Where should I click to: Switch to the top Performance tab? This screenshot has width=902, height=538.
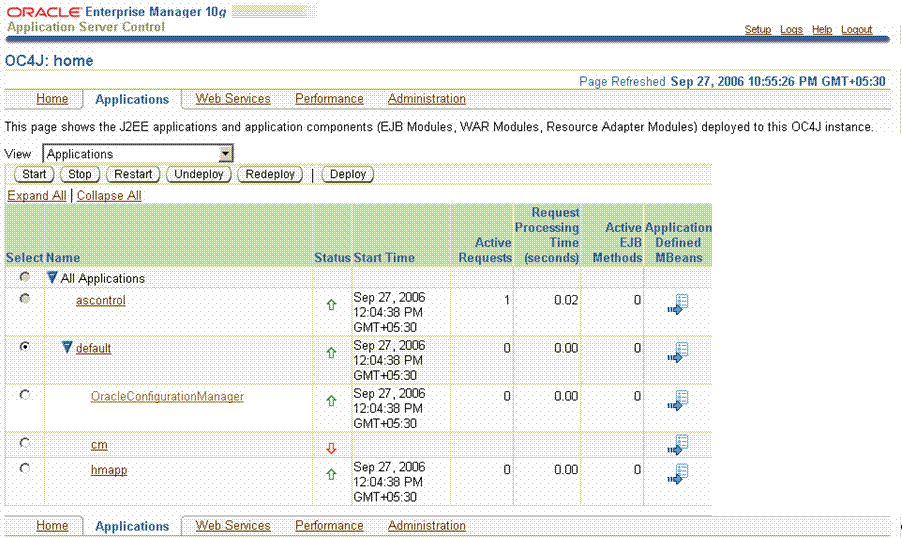[329, 99]
